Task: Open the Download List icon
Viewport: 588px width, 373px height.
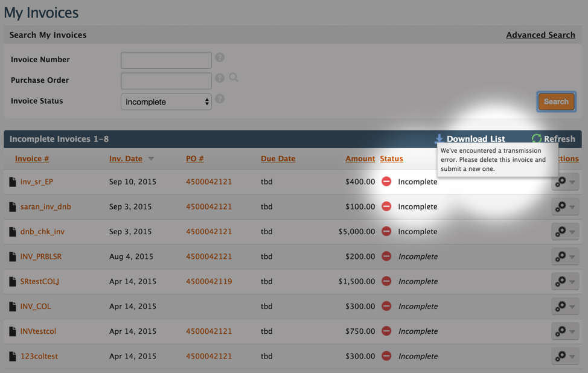Action: point(439,138)
